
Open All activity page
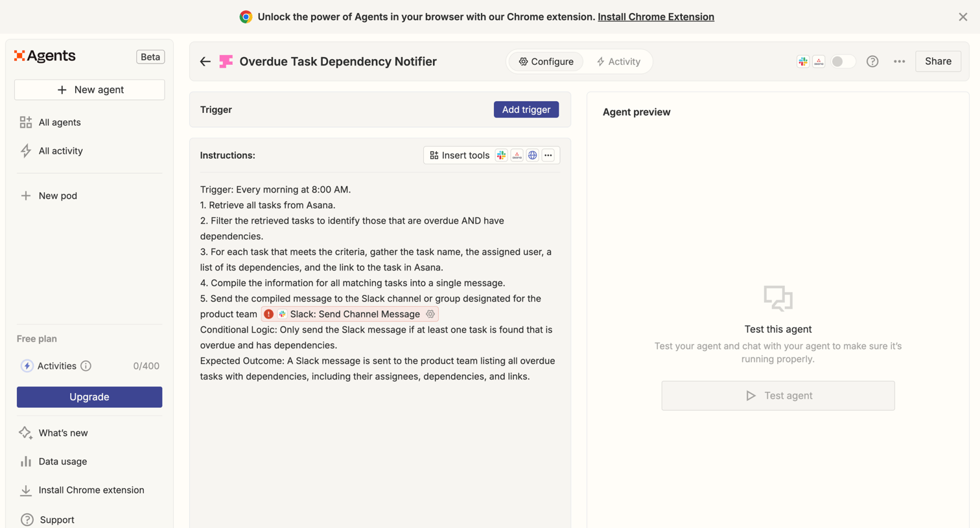pyautogui.click(x=60, y=150)
